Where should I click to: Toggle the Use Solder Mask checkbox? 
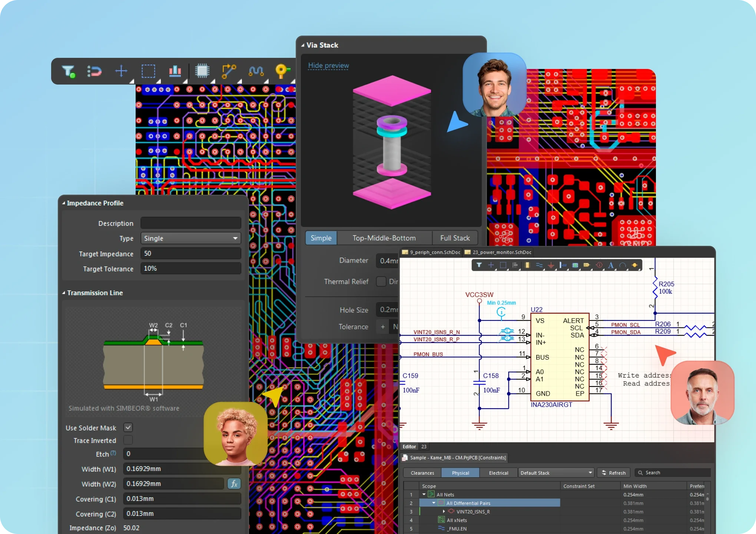pyautogui.click(x=128, y=427)
